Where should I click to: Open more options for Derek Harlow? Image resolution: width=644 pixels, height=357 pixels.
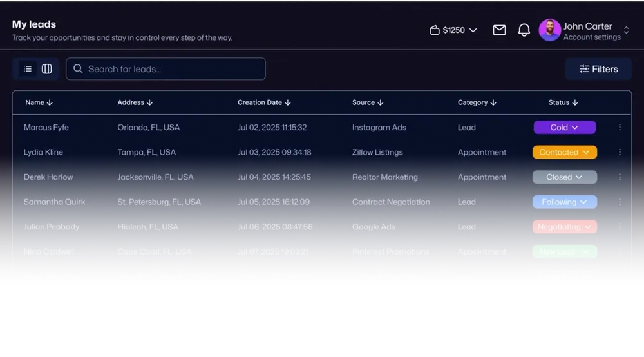click(x=620, y=177)
